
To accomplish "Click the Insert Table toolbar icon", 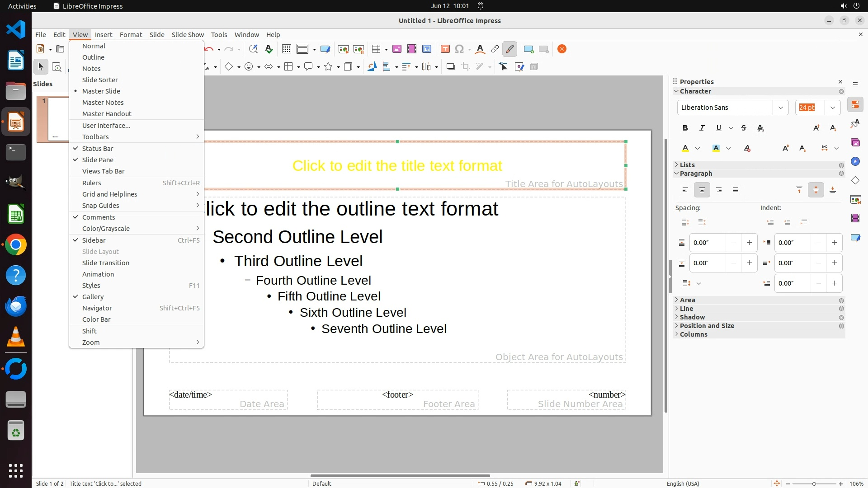I will point(376,49).
